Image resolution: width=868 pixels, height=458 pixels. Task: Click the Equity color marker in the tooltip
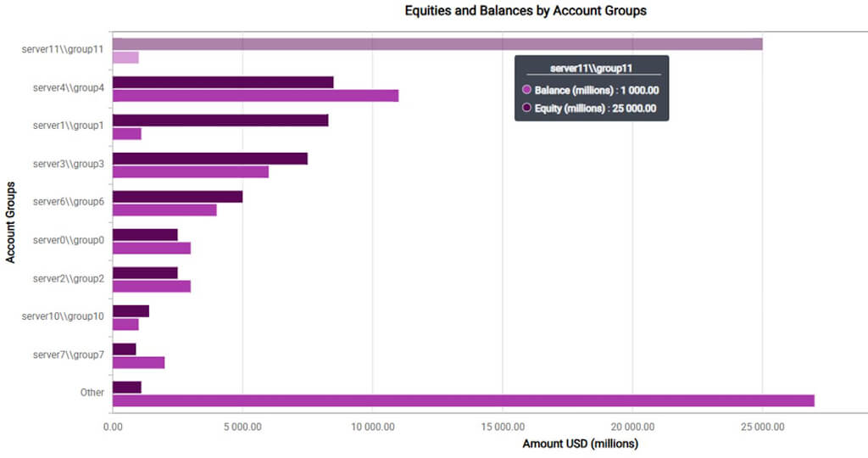pyautogui.click(x=527, y=108)
